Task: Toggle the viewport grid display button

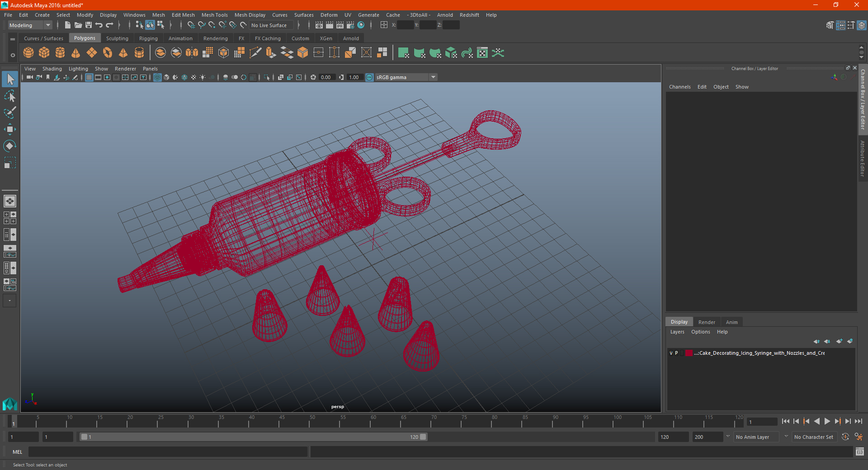Action: (89, 77)
